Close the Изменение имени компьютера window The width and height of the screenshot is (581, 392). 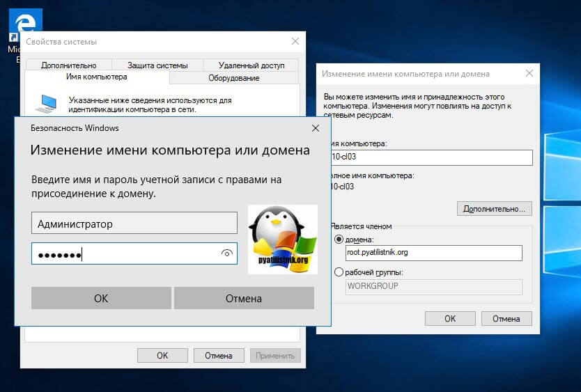coord(530,73)
